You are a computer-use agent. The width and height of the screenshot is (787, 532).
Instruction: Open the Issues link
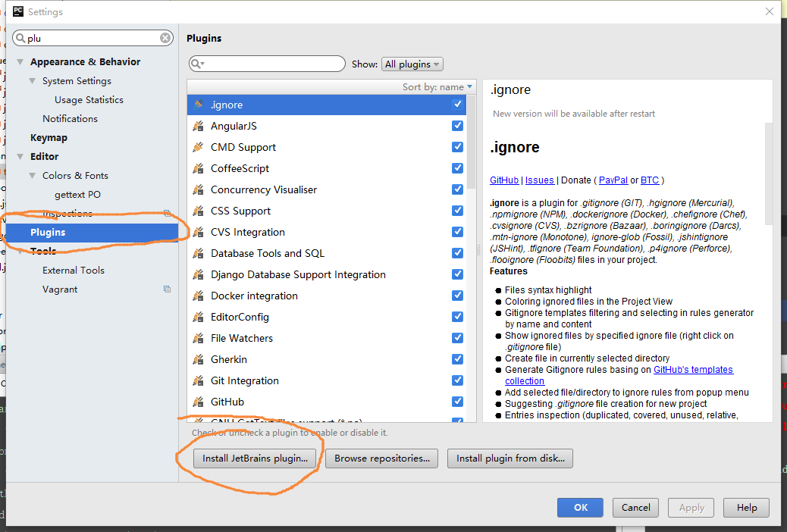point(540,180)
